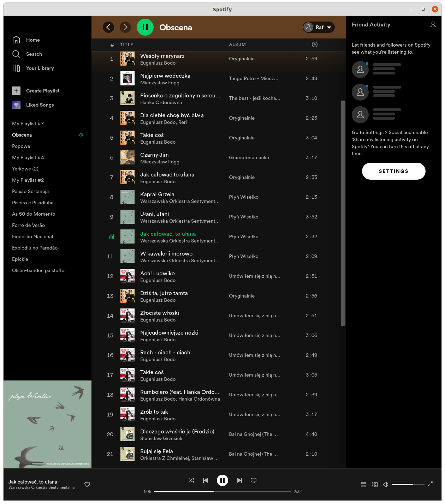
Task: Mute the volume speaker icon
Action: point(386,485)
